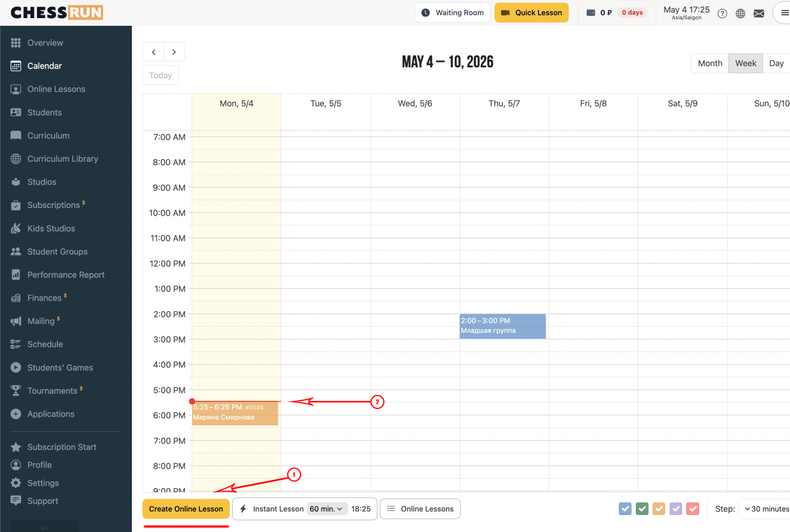Switch to Month view

point(710,63)
